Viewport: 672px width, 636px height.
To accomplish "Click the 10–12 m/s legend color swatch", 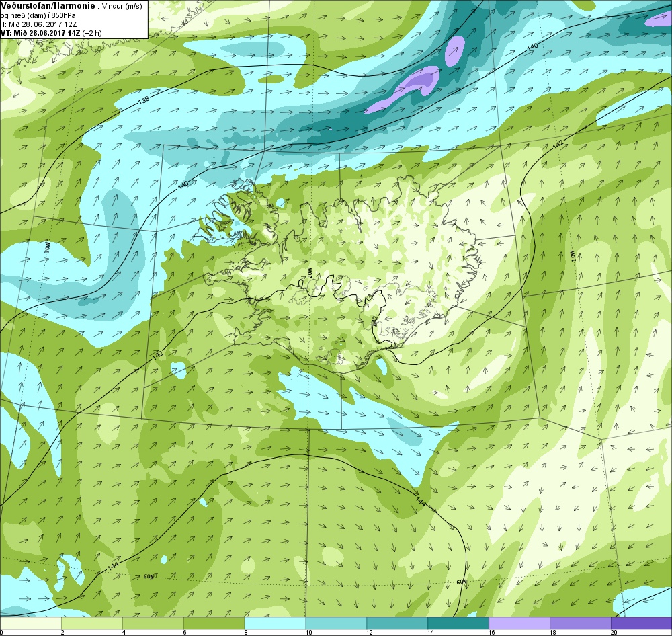I will tap(336, 623).
